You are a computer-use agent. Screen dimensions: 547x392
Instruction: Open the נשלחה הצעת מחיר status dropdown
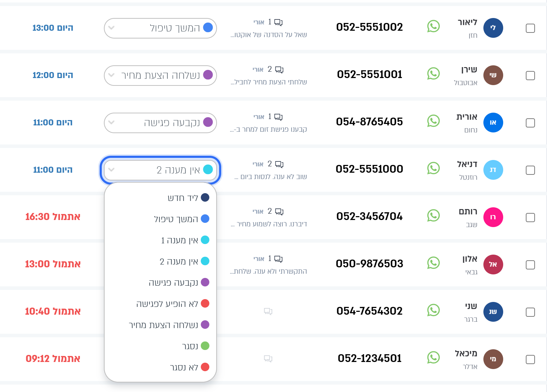[160, 76]
